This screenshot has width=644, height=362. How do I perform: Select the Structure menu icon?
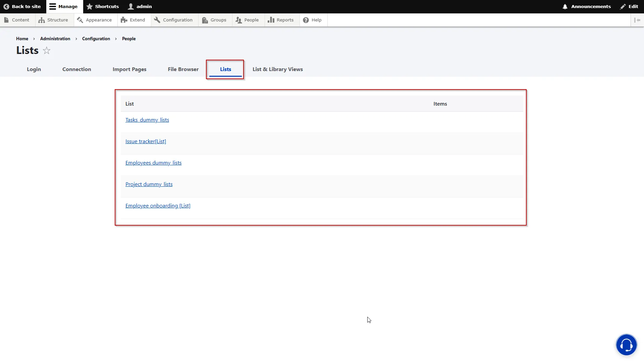tap(42, 20)
